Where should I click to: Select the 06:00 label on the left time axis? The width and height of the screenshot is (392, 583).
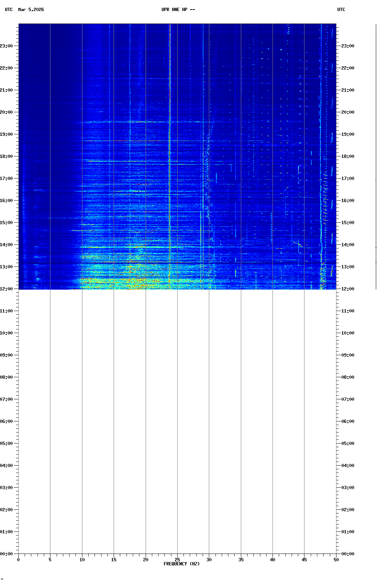pos(6,421)
